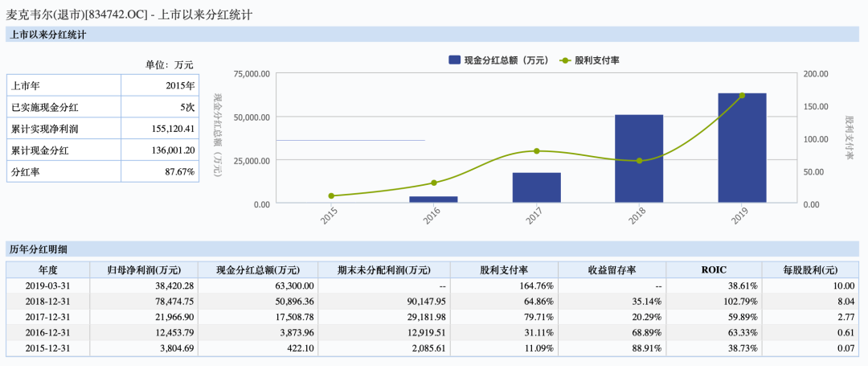This screenshot has width=868, height=366.
Task: Click the undistributed profit value 12,919.51
Action: 428,333
